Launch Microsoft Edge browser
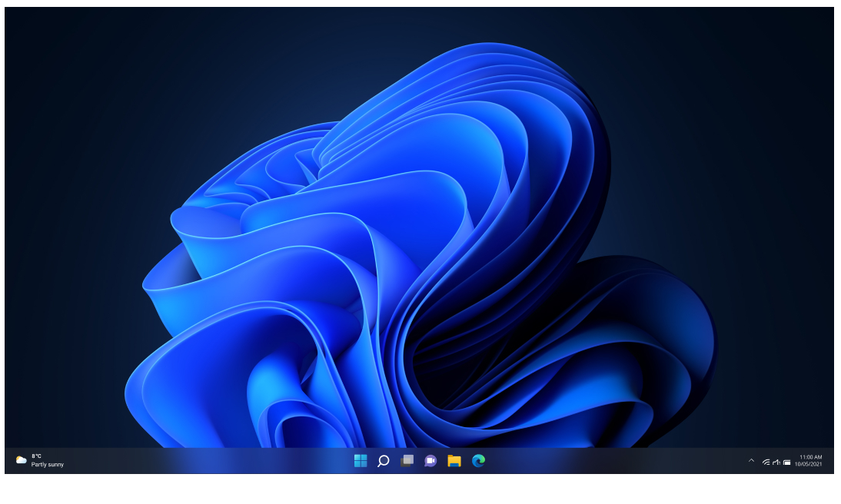This screenshot has width=841, height=504. (478, 461)
